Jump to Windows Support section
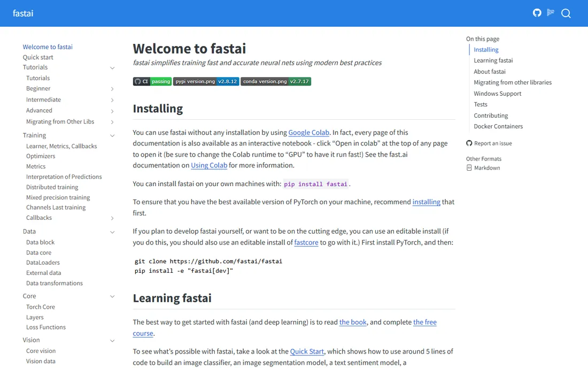 pos(497,94)
